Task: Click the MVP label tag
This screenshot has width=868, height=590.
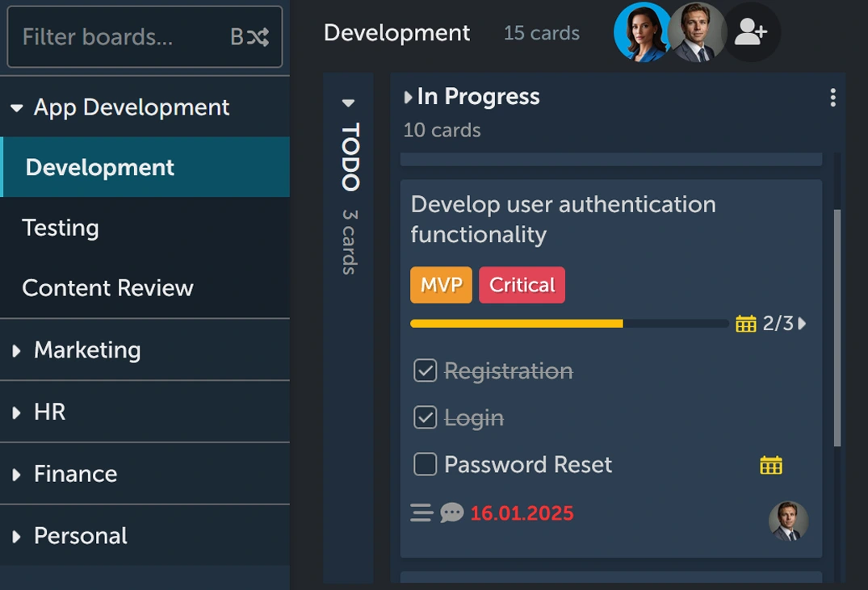Action: pos(441,285)
